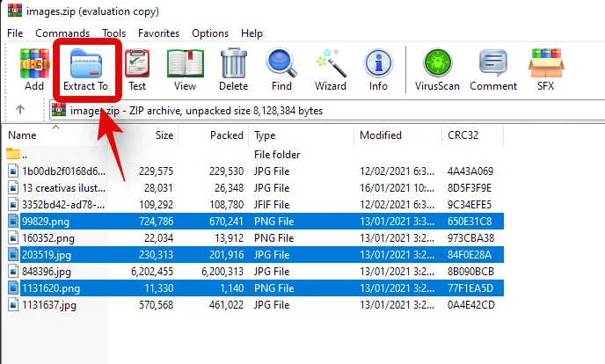
Task: Click the Add archive toolbar icon
Action: [x=34, y=69]
